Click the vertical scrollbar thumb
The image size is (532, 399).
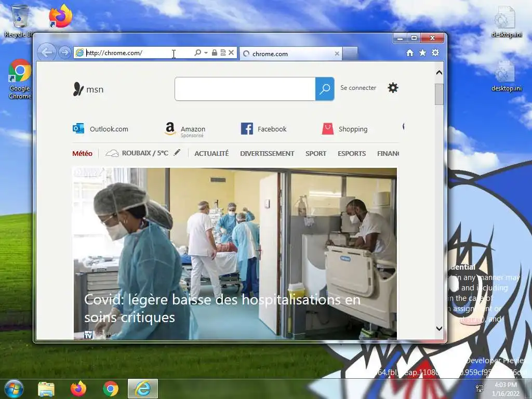439,95
